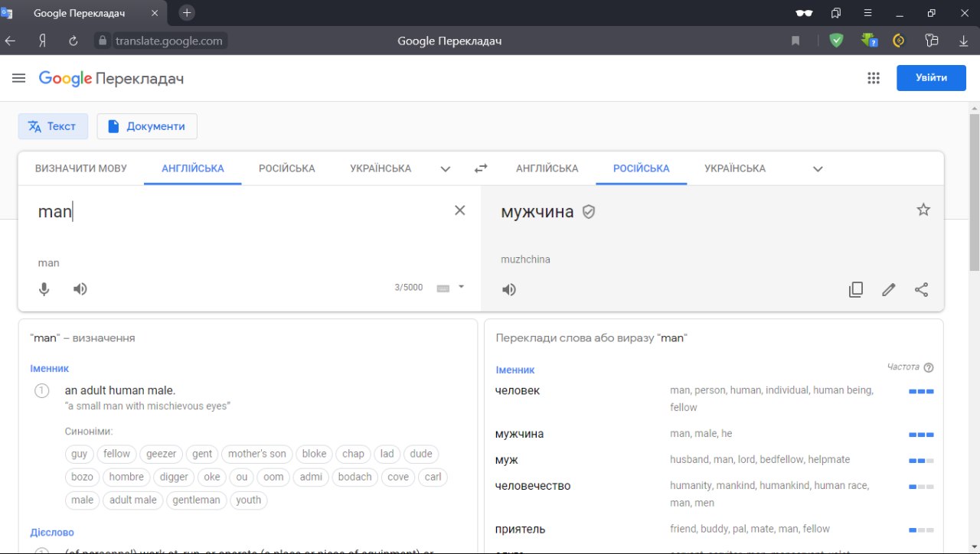Expand more target languages chevron

click(x=818, y=168)
